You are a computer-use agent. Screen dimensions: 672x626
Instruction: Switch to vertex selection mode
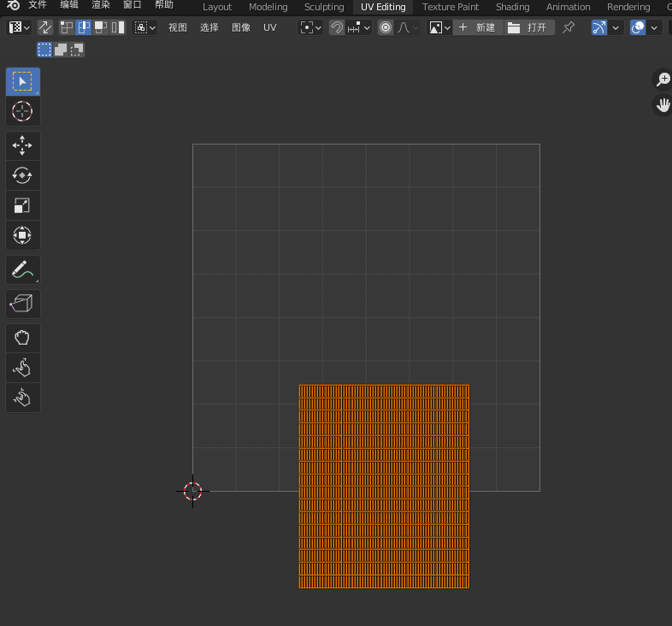tap(67, 28)
